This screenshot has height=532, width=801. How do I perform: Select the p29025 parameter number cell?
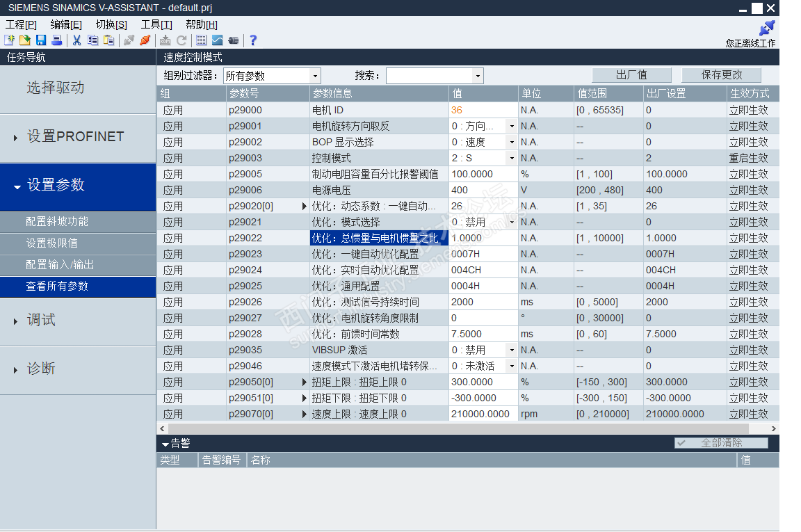tap(268, 287)
